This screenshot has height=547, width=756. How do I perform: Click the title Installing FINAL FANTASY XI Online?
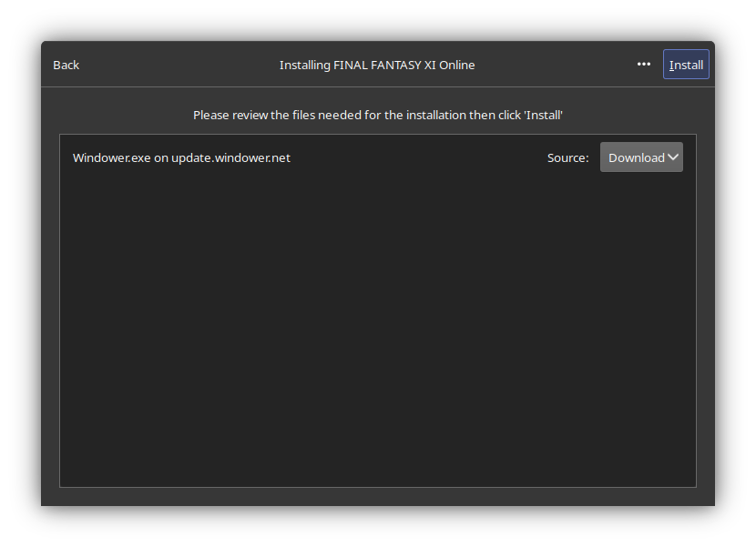pos(377,65)
